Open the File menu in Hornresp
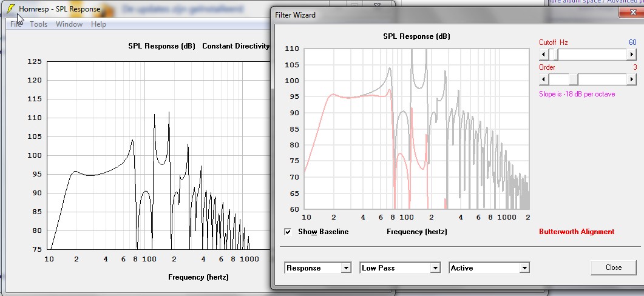This screenshot has width=644, height=296. [16, 24]
